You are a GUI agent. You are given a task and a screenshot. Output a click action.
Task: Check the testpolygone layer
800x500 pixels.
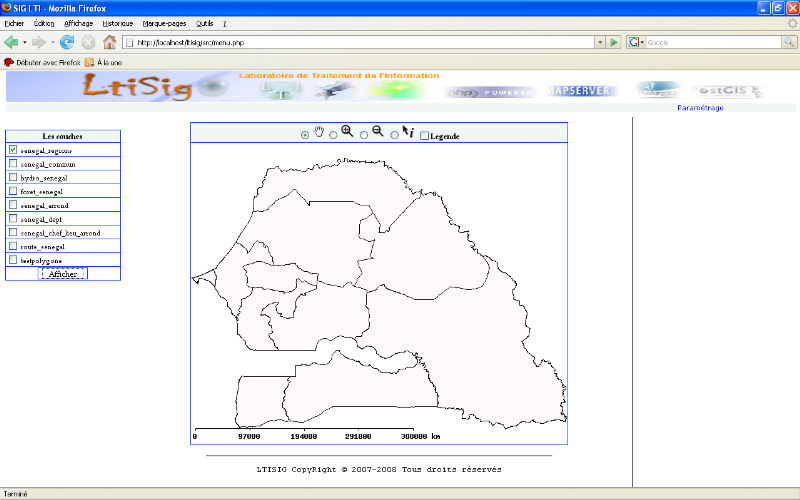tap(13, 260)
